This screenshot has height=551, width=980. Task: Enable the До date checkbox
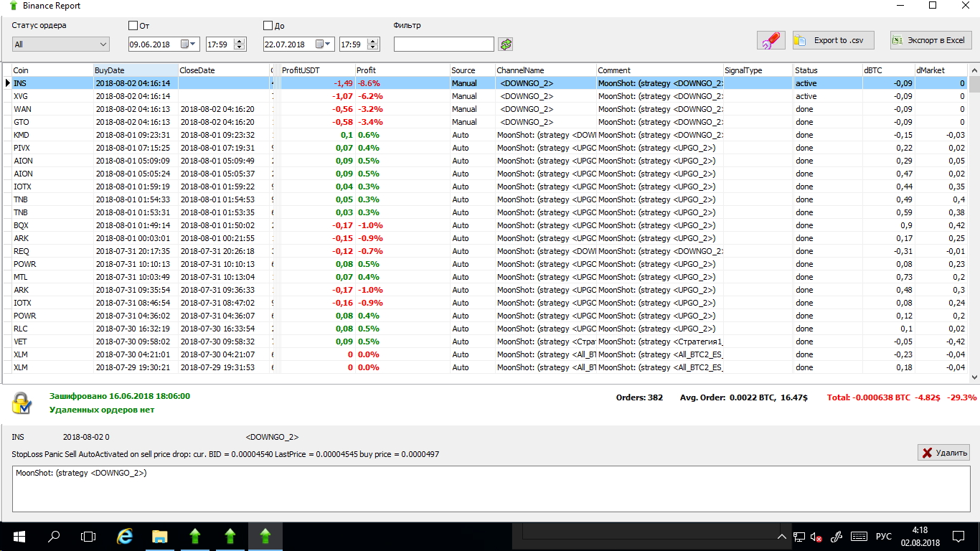point(268,26)
